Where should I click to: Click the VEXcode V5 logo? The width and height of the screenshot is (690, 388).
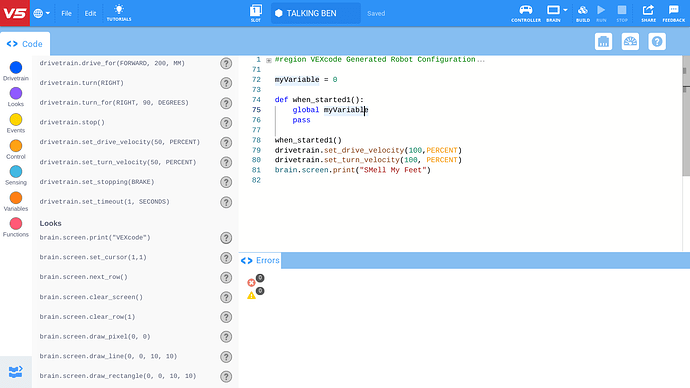point(15,13)
